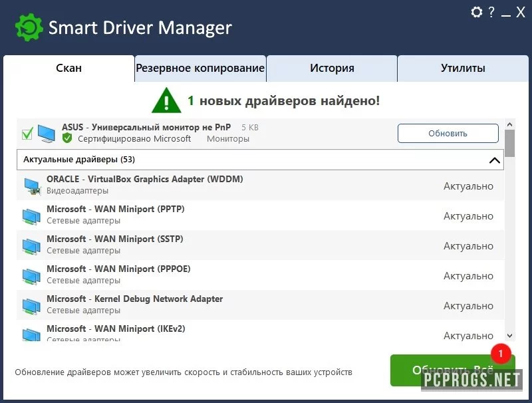Click ASUS - Универсальный монитор не PnP title

coord(146,127)
